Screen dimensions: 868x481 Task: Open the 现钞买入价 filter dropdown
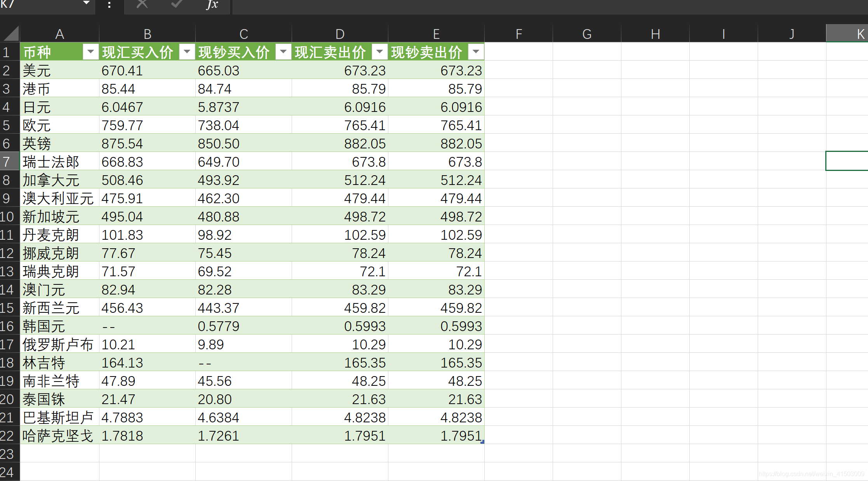click(x=283, y=52)
